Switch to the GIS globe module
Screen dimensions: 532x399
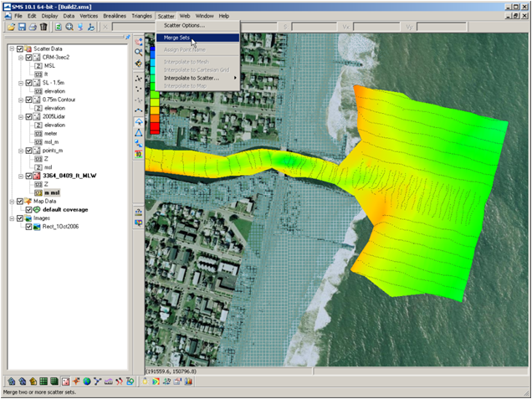87,381
